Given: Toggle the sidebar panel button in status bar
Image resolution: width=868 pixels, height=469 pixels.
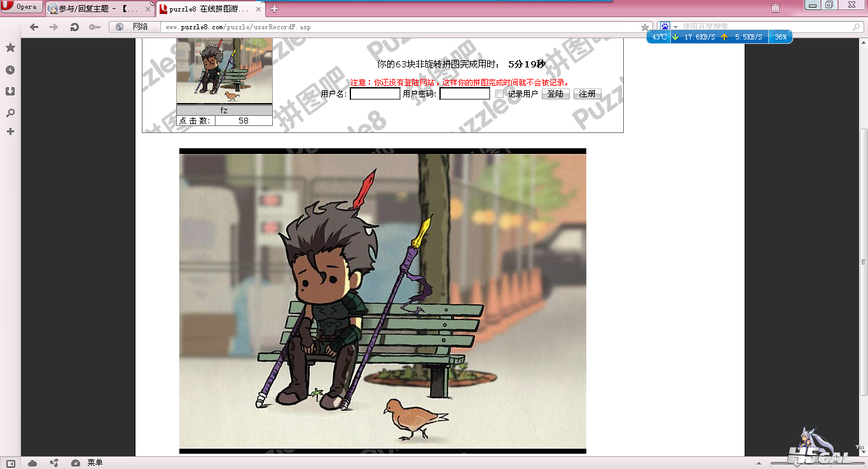Looking at the screenshot, I should [10, 463].
